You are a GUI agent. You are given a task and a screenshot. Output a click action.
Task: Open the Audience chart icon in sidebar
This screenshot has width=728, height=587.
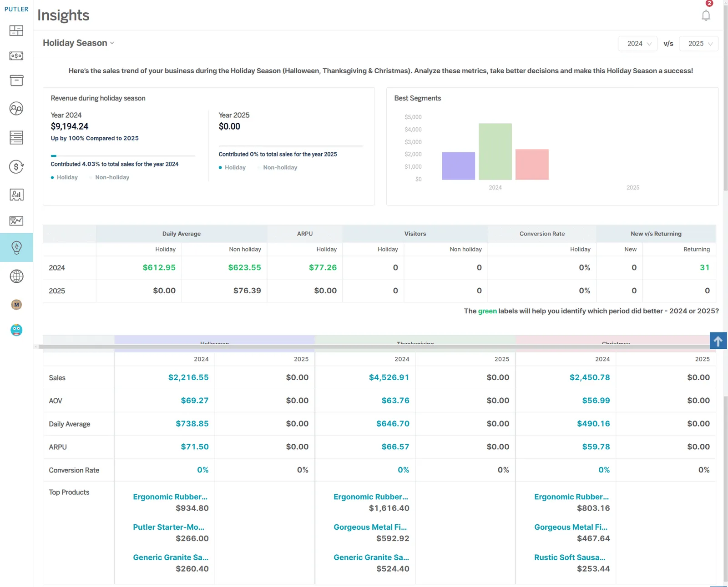(16, 195)
